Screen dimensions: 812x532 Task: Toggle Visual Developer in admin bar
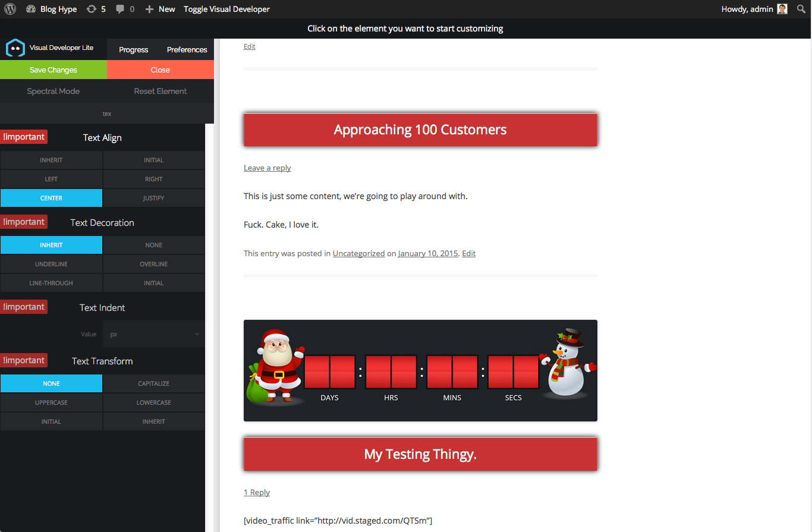(x=226, y=9)
